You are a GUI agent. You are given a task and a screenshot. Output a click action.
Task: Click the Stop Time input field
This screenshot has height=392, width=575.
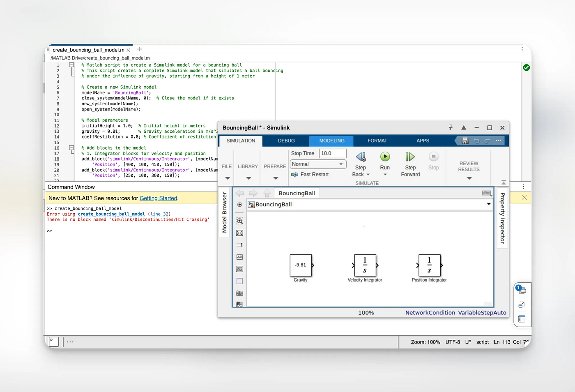click(x=333, y=153)
